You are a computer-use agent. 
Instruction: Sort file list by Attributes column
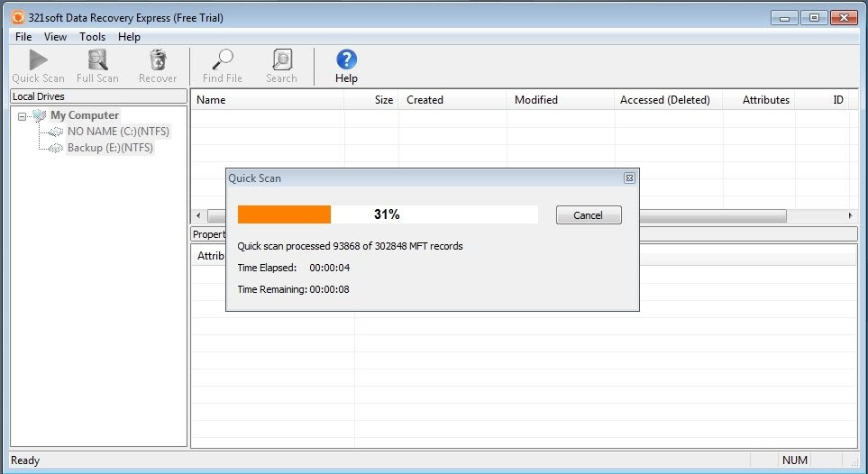tap(759, 100)
